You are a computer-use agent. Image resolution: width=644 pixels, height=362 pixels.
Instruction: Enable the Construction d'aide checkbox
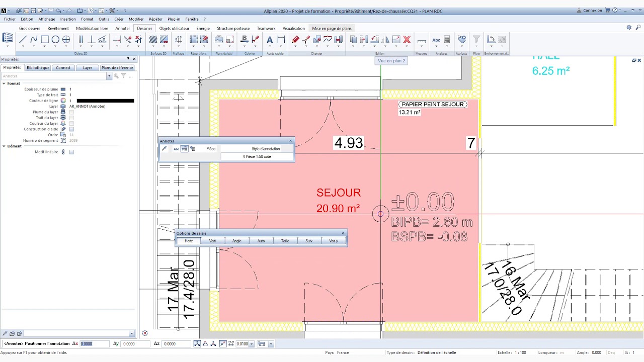[x=71, y=129]
